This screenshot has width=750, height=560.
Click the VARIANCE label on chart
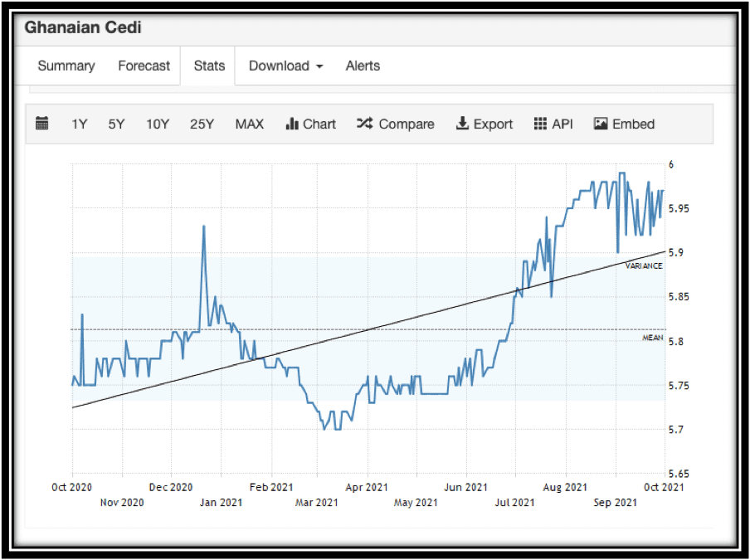click(644, 265)
